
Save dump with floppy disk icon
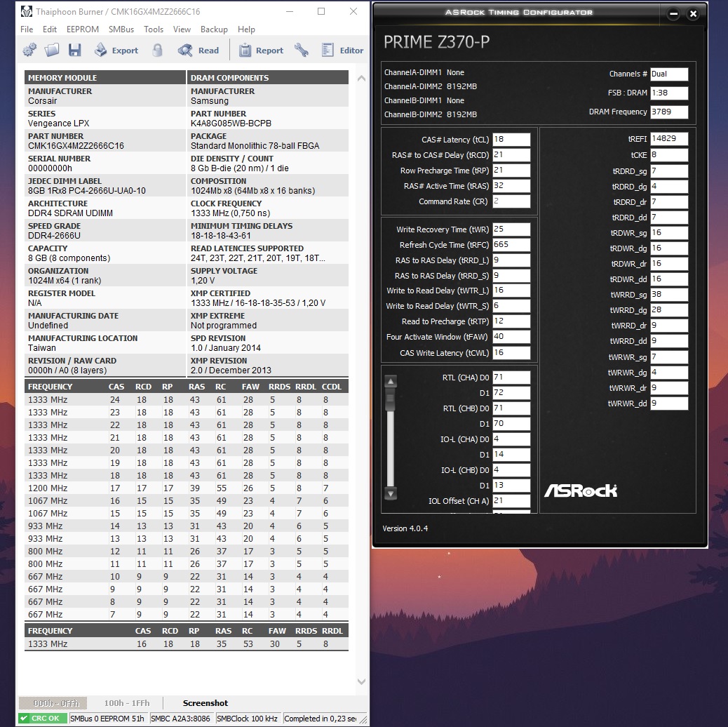(74, 50)
